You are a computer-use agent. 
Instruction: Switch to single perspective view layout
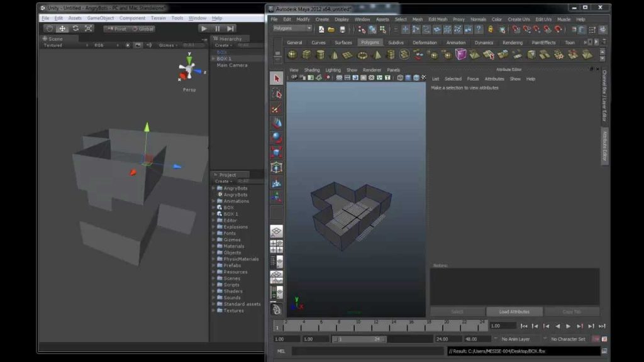point(277,231)
